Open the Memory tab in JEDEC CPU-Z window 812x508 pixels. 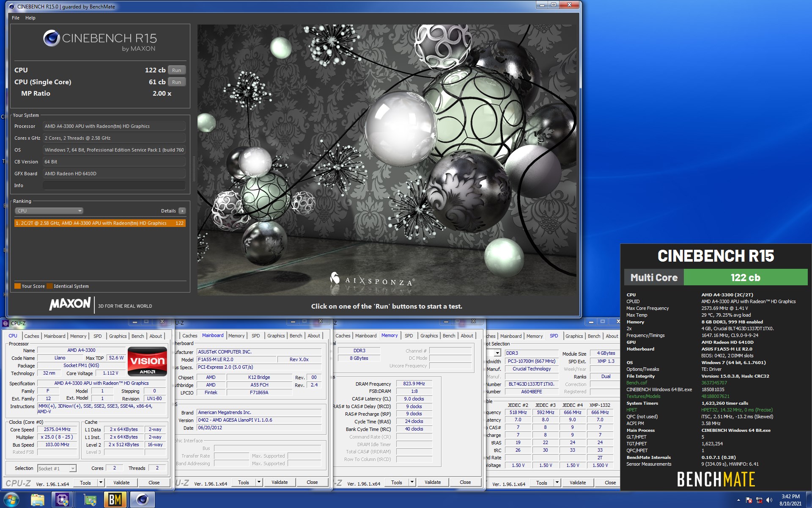click(535, 336)
